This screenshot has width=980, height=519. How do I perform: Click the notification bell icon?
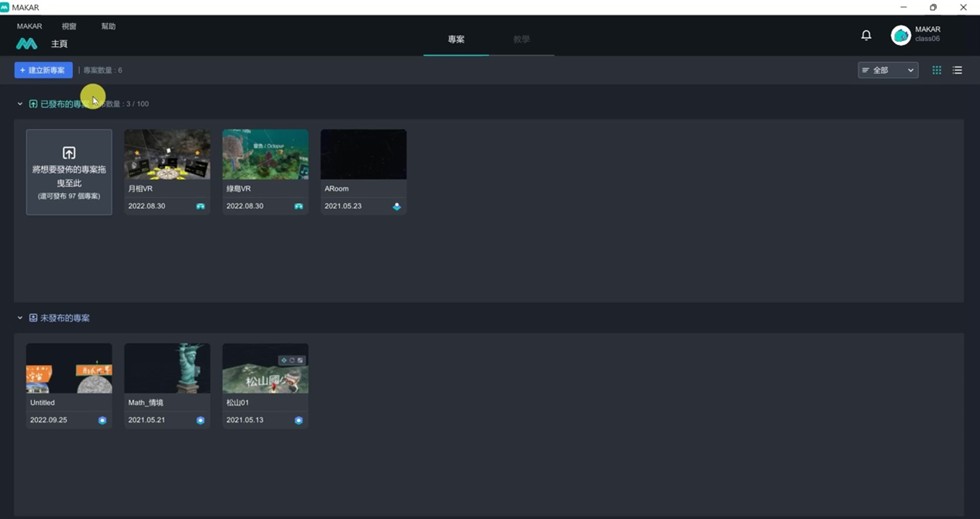pos(866,35)
